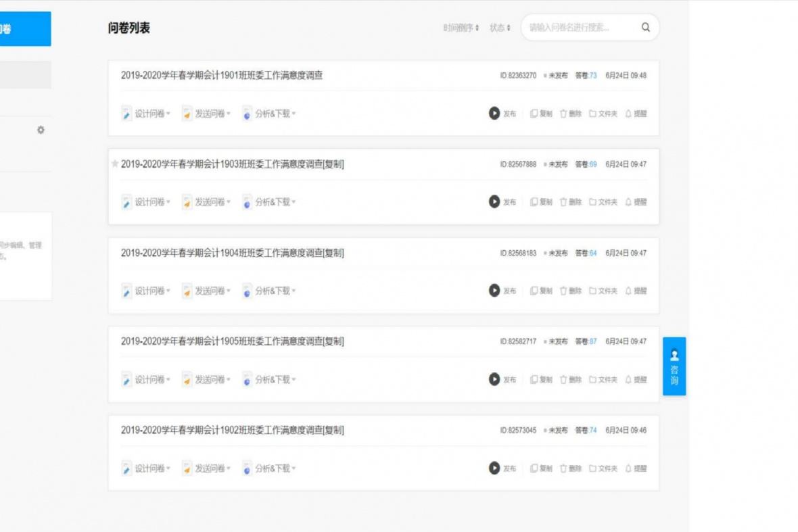798x532 pixels.
Task: Publish the 1905班 survey with play icon
Action: coord(495,380)
